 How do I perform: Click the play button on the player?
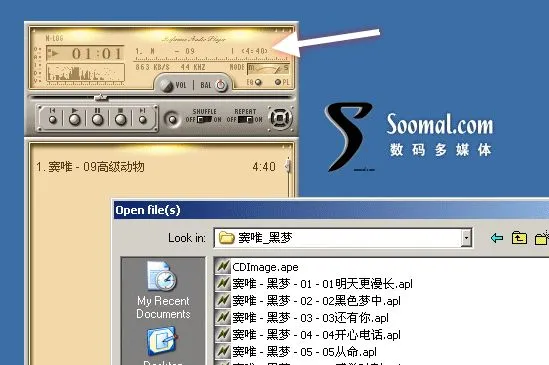point(75,117)
